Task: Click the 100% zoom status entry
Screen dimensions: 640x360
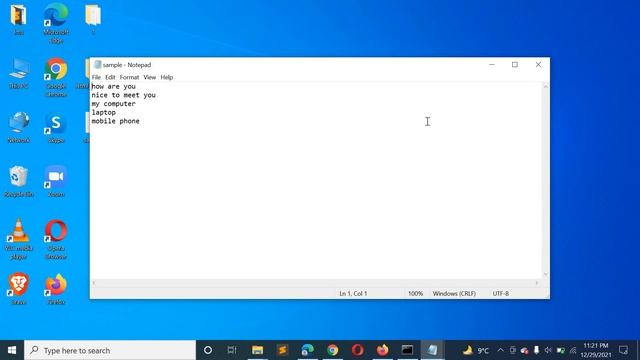Action: pos(416,293)
